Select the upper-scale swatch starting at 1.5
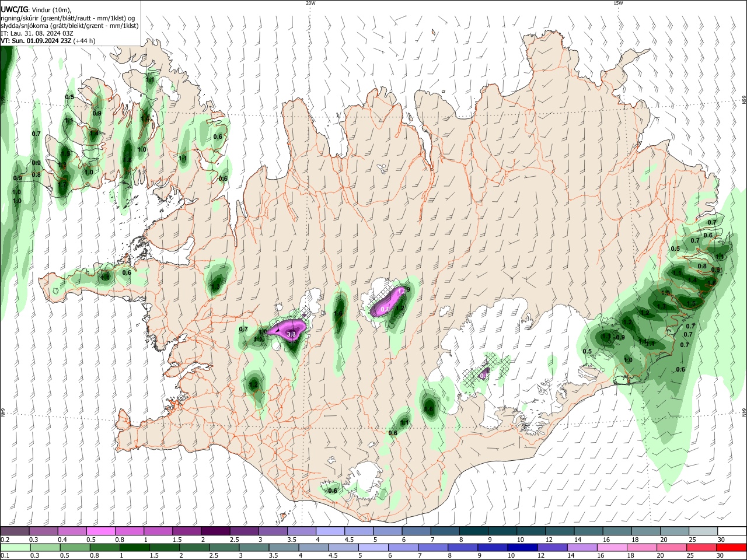 coord(187,531)
